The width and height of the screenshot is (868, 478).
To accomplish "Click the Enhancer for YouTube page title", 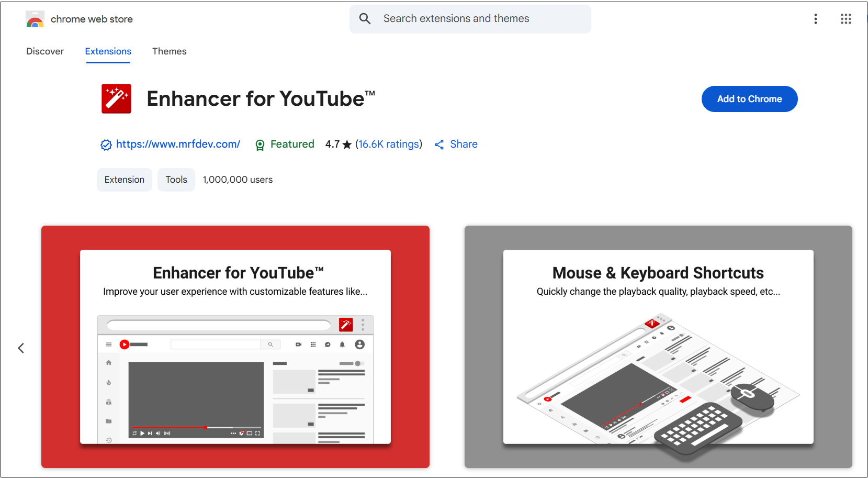I will [x=261, y=98].
